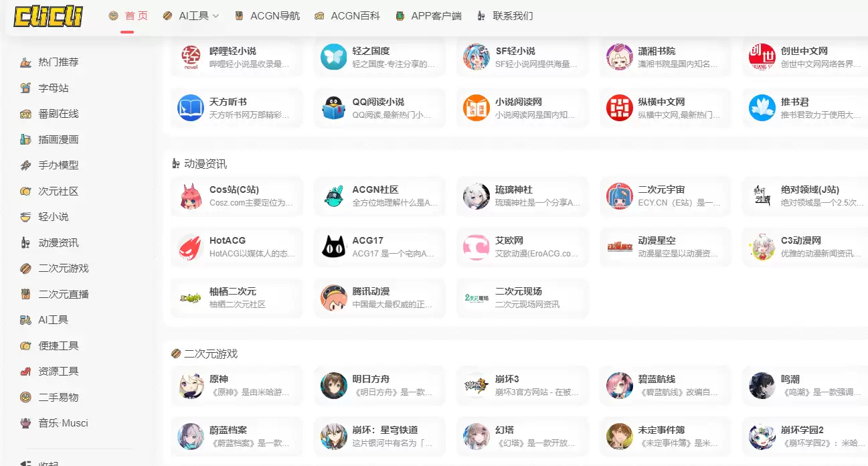Click the 纵横中文网 red icon
The height and width of the screenshot is (466, 868).
(x=620, y=108)
